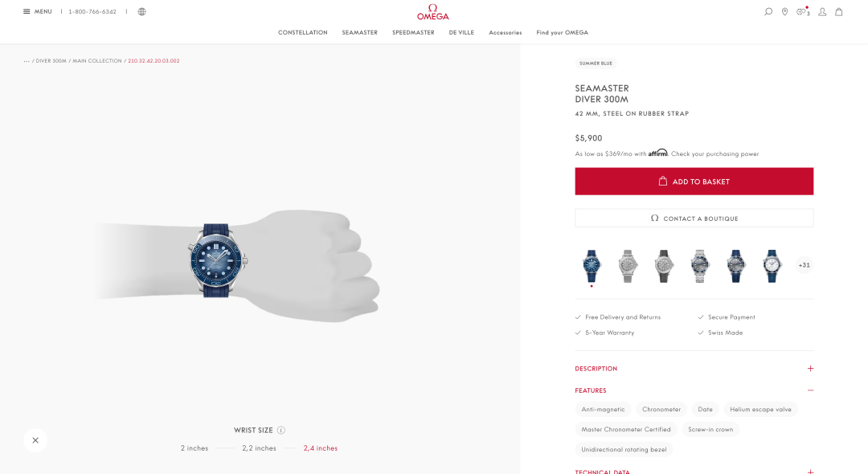Select the 2,4 inches wrist size
Screen dimensions: 868x474
coord(321,448)
